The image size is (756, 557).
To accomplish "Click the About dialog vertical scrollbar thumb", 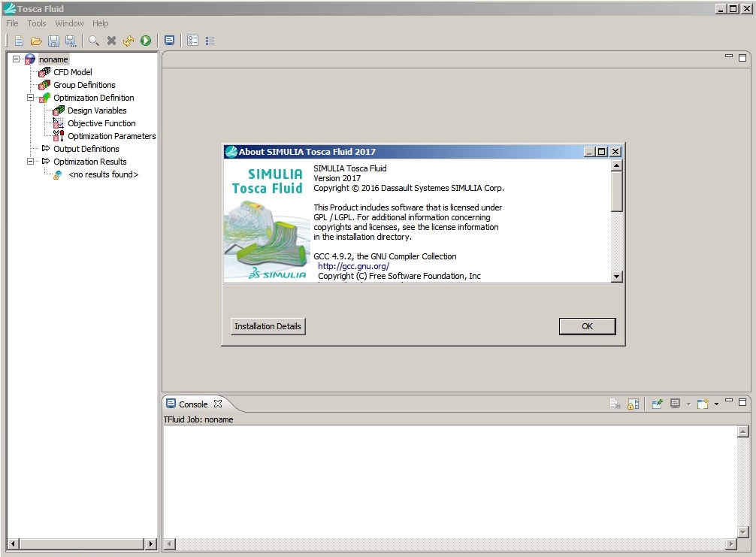I will click(x=616, y=192).
